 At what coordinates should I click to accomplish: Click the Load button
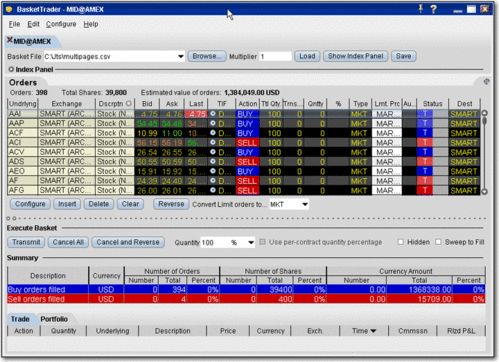tap(307, 56)
